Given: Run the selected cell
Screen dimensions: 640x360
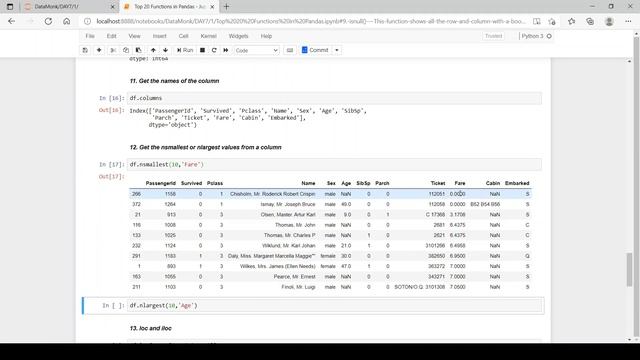Looking at the screenshot, I should [185, 50].
